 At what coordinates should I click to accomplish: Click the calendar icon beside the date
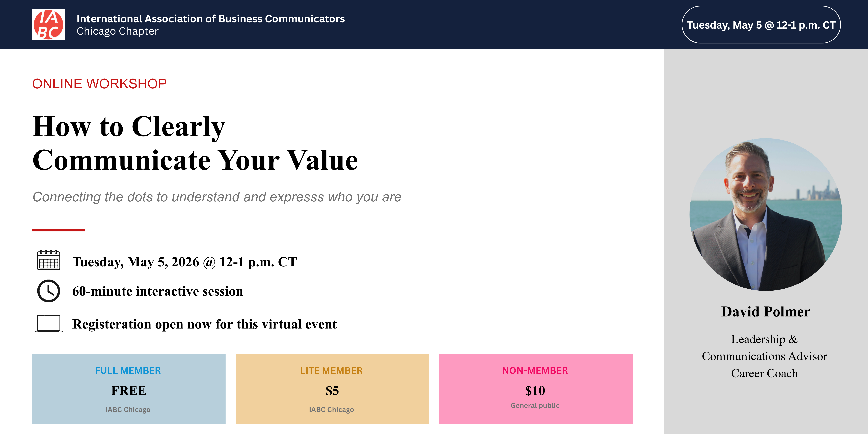pos(48,260)
